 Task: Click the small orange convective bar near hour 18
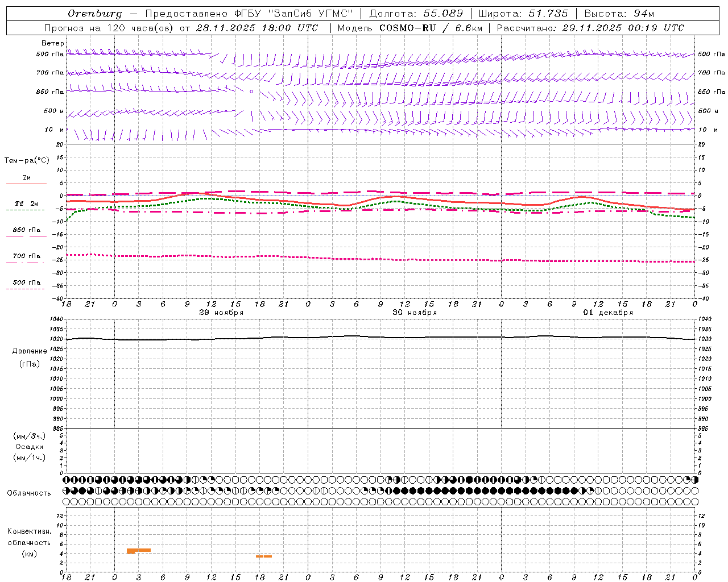tap(264, 556)
